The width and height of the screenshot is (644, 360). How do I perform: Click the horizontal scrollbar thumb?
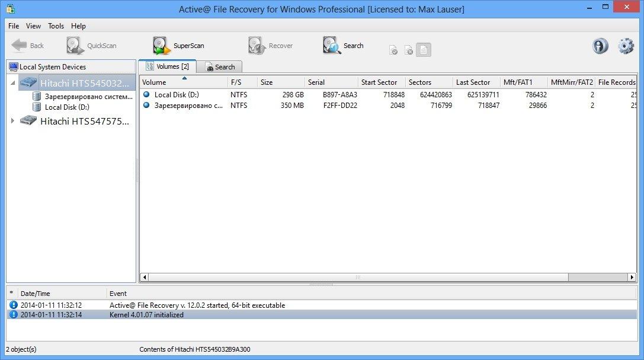(x=358, y=277)
